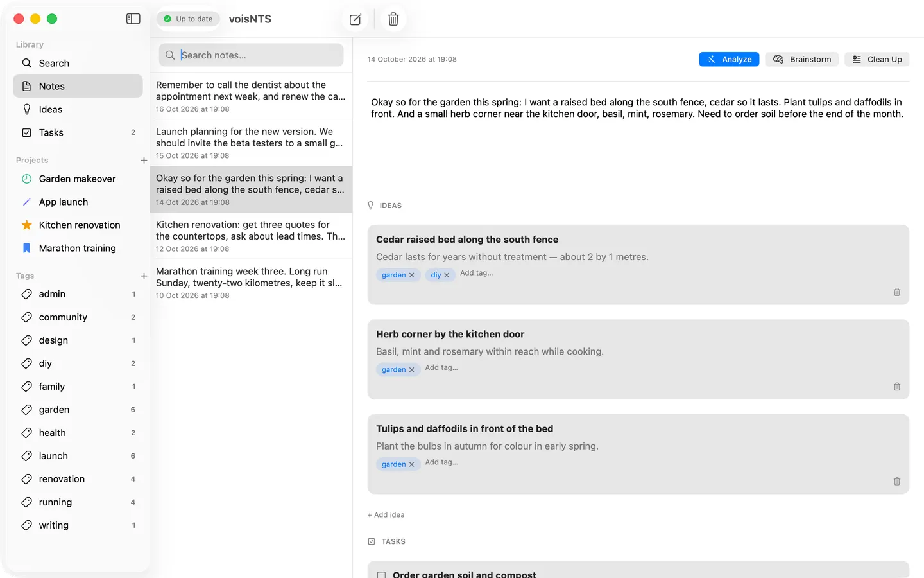Open Search in the Library sidebar
The image size is (924, 578).
click(x=78, y=63)
